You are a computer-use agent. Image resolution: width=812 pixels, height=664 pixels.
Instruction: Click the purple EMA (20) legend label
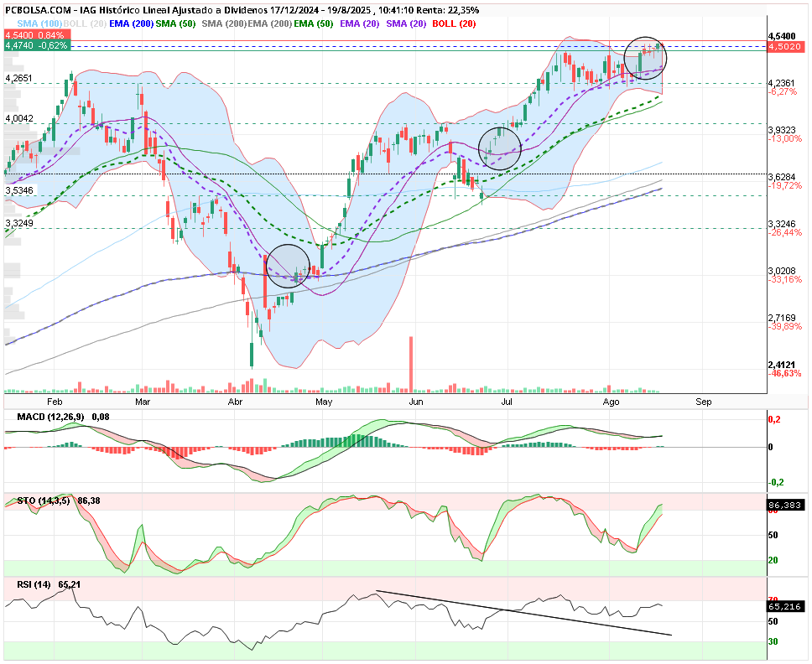359,23
